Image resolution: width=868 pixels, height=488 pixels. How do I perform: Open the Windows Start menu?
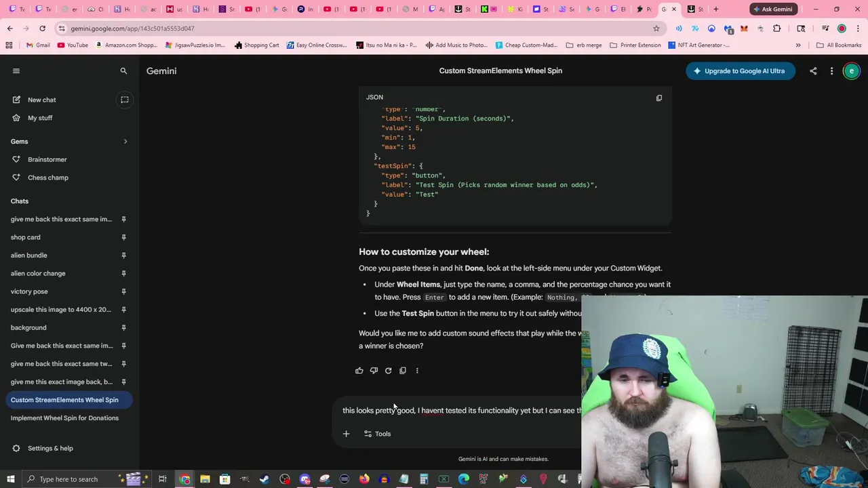tap(10, 479)
